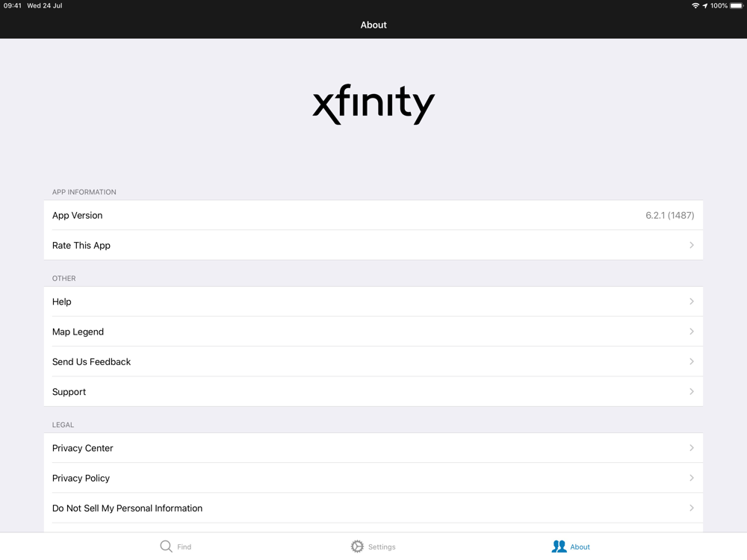Select the About tab label

click(580, 547)
